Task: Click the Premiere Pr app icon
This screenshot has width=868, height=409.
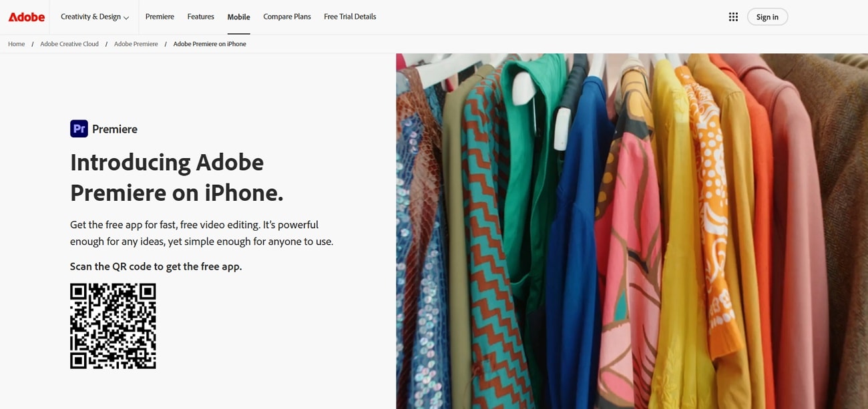Action: point(79,129)
